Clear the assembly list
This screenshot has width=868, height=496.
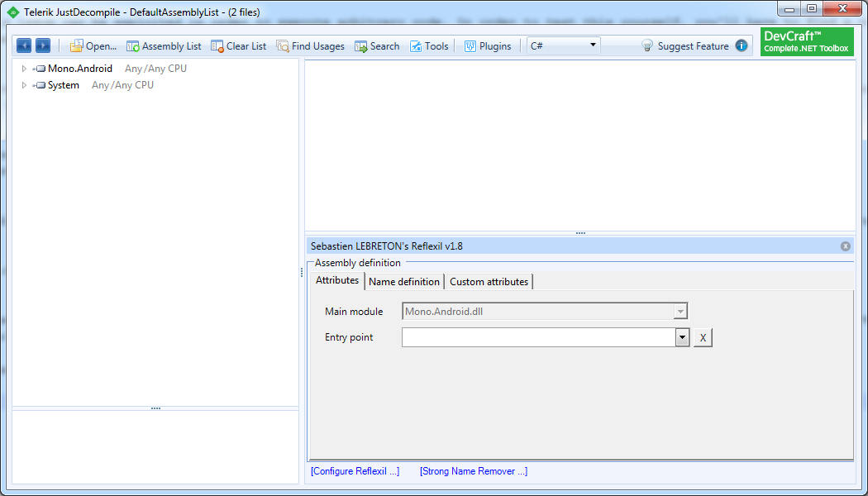point(239,46)
